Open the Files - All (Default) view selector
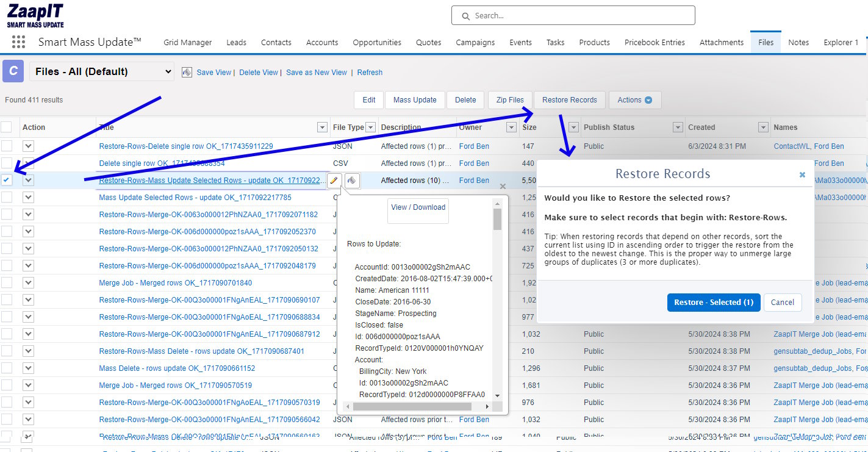The width and height of the screenshot is (868, 452). click(101, 71)
